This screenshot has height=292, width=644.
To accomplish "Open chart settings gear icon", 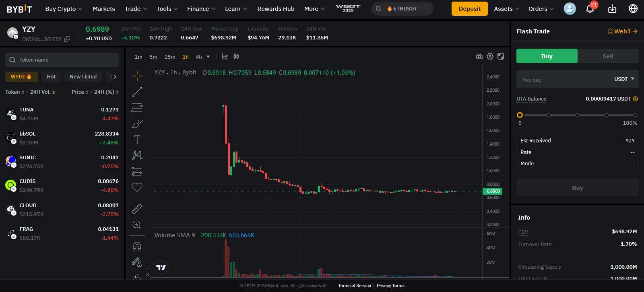I will [490, 57].
